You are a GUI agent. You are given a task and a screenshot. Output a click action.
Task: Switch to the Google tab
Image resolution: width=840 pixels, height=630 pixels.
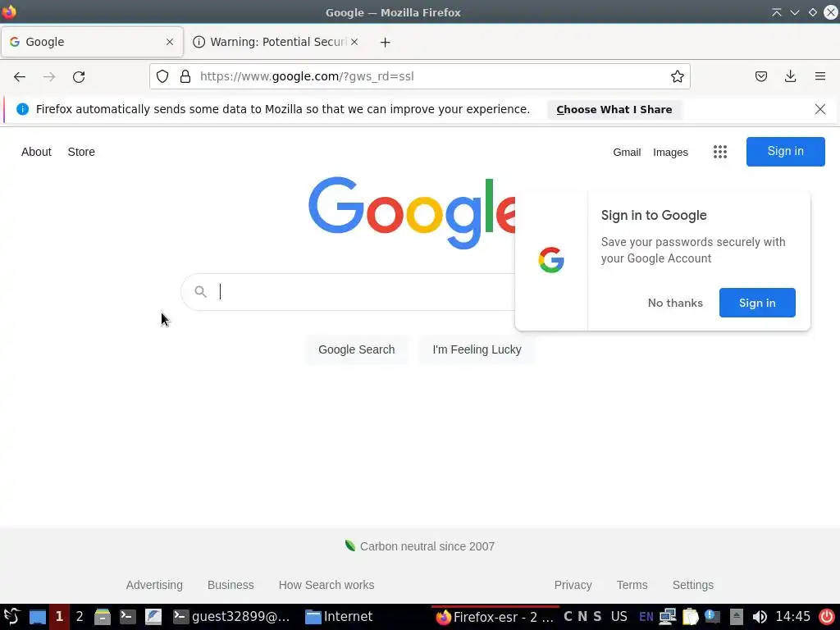point(92,42)
